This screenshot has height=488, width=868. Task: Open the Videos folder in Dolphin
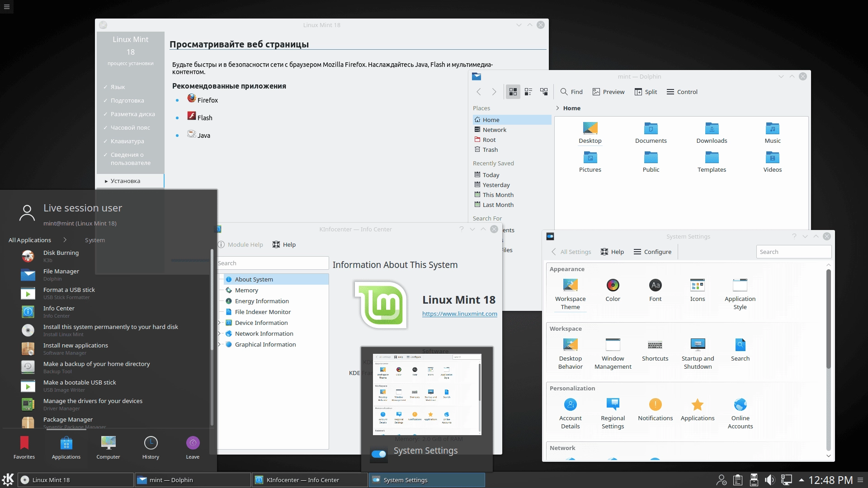pos(772,162)
